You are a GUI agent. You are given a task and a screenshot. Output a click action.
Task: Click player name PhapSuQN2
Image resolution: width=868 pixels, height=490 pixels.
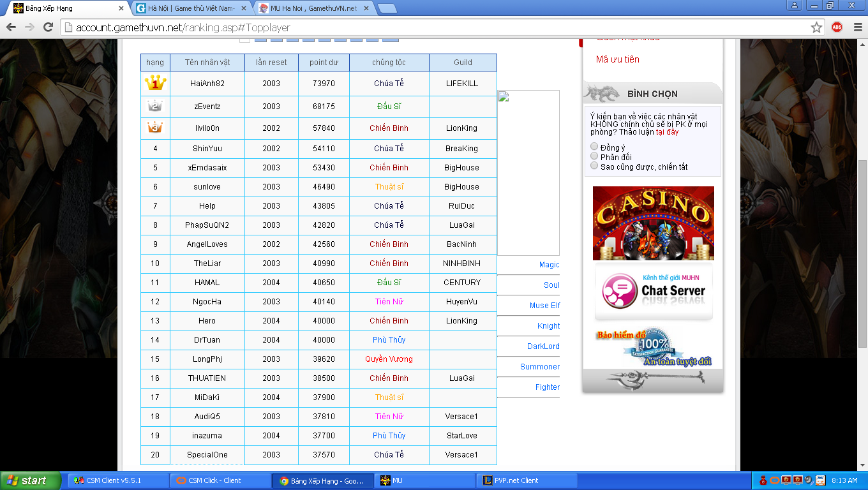pos(207,225)
